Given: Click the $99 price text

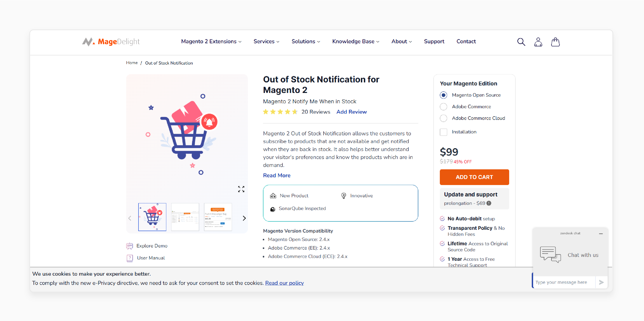Looking at the screenshot, I should [449, 152].
